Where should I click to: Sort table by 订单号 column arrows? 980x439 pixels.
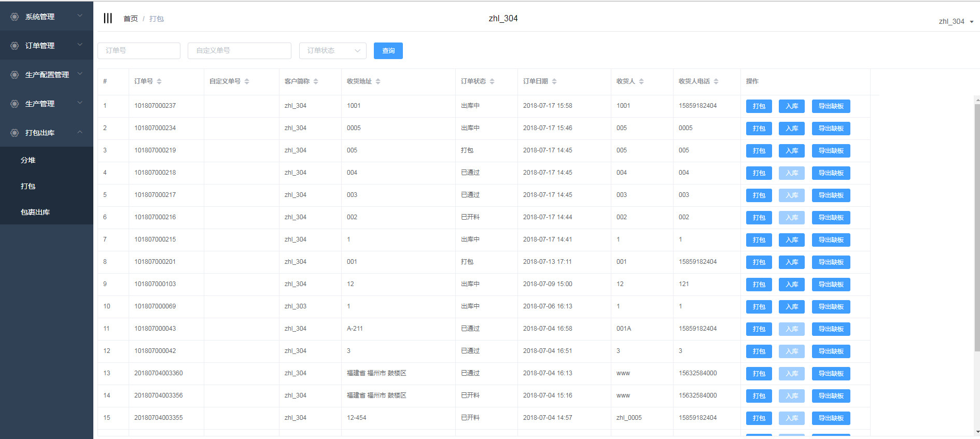point(159,81)
